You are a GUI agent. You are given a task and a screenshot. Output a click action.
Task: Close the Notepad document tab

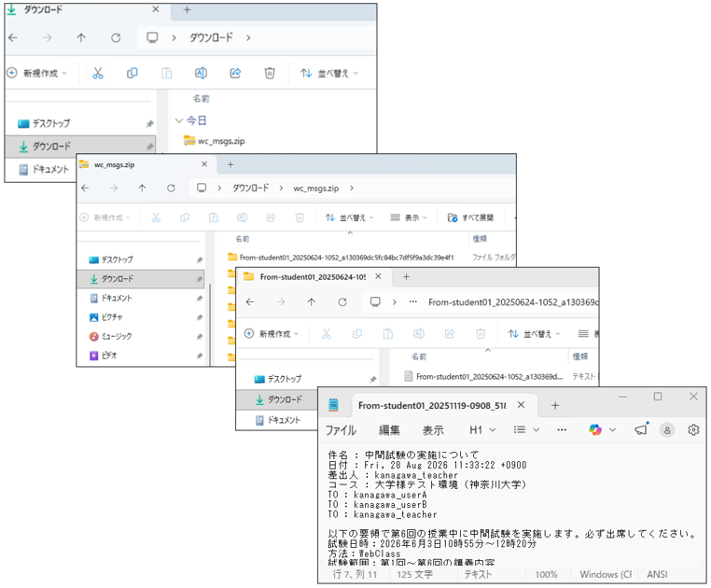point(521,405)
